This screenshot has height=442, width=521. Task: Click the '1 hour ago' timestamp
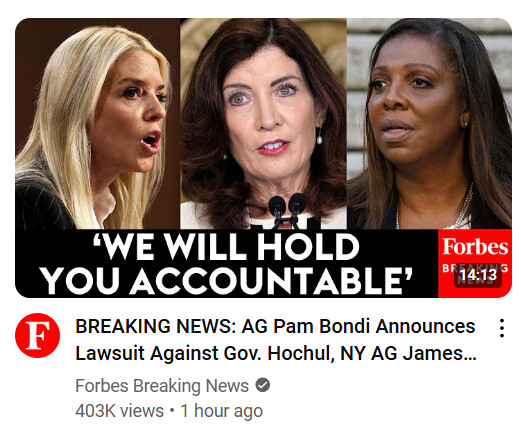tap(222, 411)
